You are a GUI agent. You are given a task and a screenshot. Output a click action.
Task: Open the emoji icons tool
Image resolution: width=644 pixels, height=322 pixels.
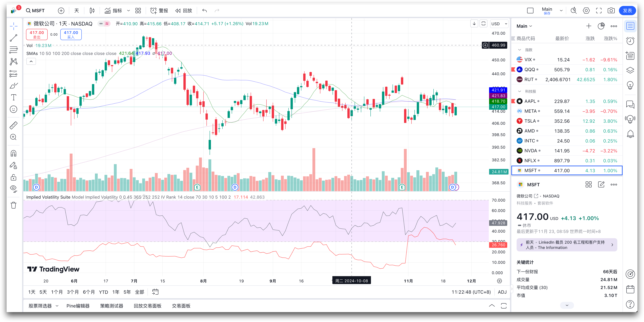click(14, 109)
